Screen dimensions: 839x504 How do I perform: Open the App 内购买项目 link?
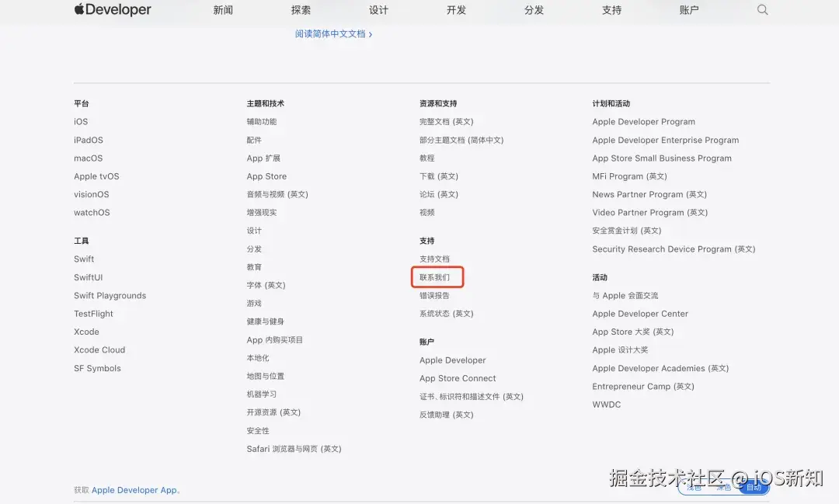[x=274, y=339]
